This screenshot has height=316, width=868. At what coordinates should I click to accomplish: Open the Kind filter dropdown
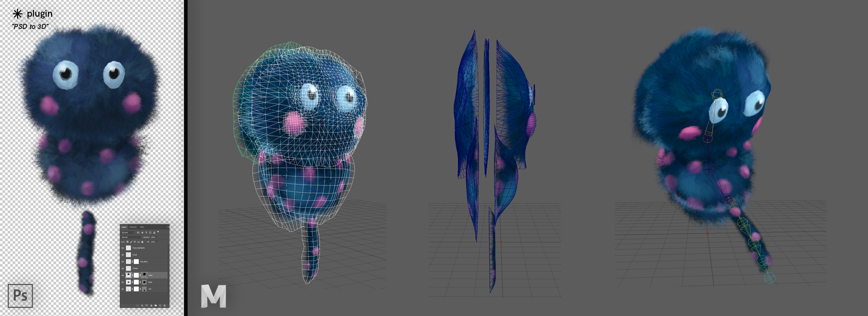tap(128, 232)
